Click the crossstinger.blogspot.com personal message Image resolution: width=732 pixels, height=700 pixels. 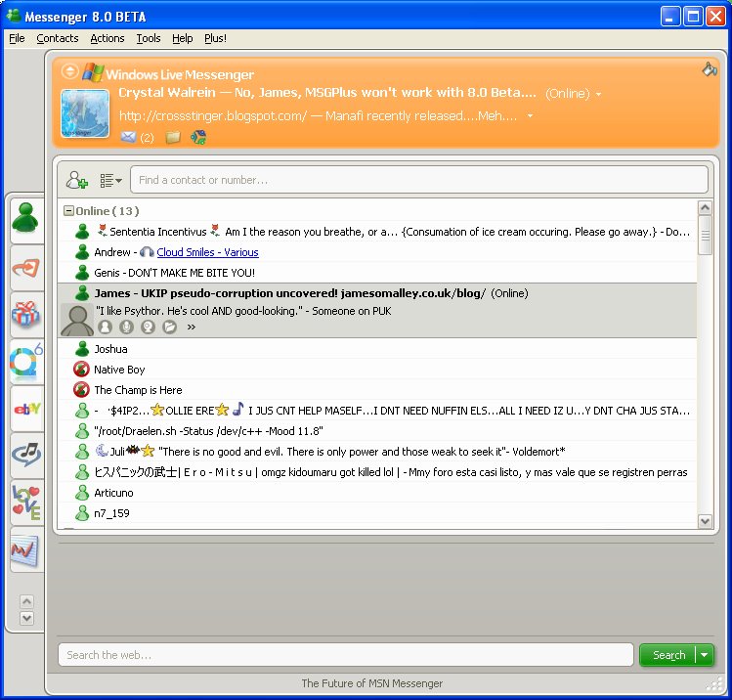(x=319, y=115)
